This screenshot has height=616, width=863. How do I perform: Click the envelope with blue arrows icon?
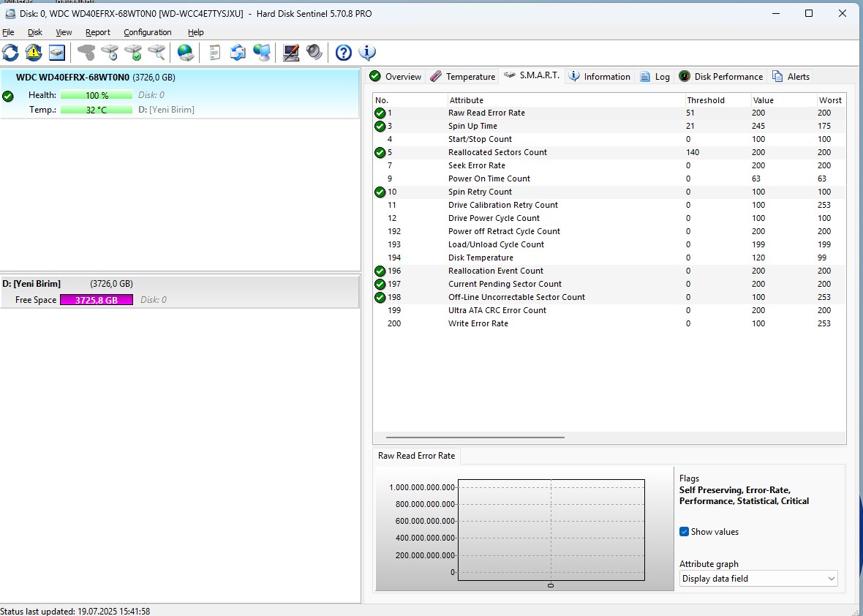tap(238, 53)
